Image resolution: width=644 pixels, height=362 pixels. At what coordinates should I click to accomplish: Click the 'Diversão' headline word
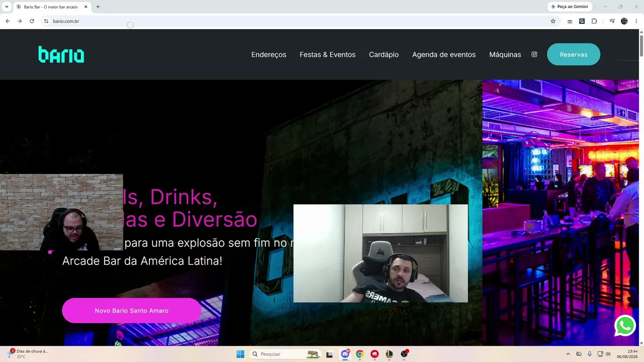tap(215, 219)
